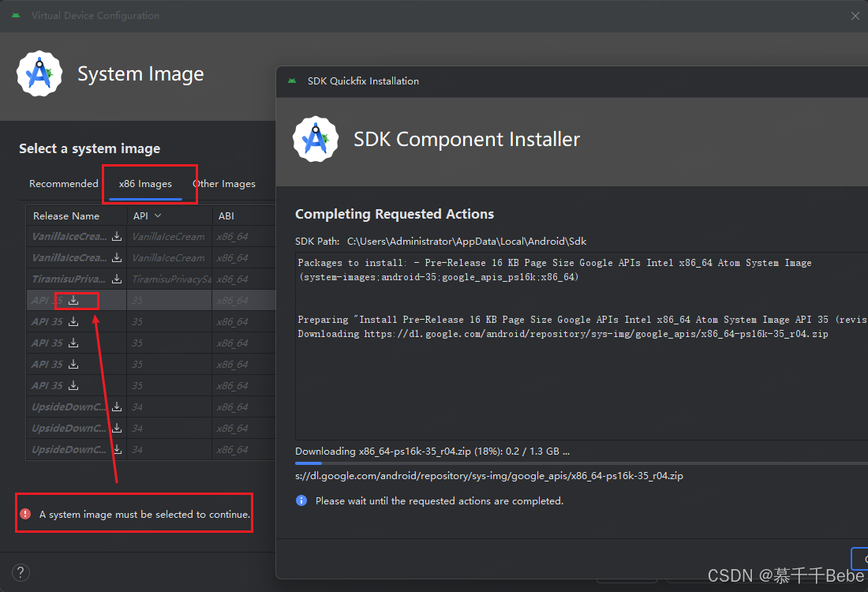This screenshot has width=868, height=592.
Task: Click the red error icon beside system image warning
Action: (25, 514)
